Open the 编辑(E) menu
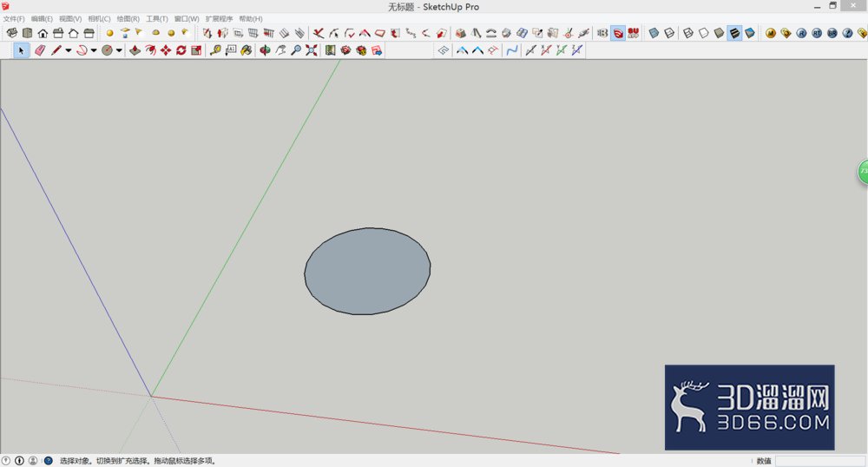Image resolution: width=868 pixels, height=467 pixels. click(42, 19)
